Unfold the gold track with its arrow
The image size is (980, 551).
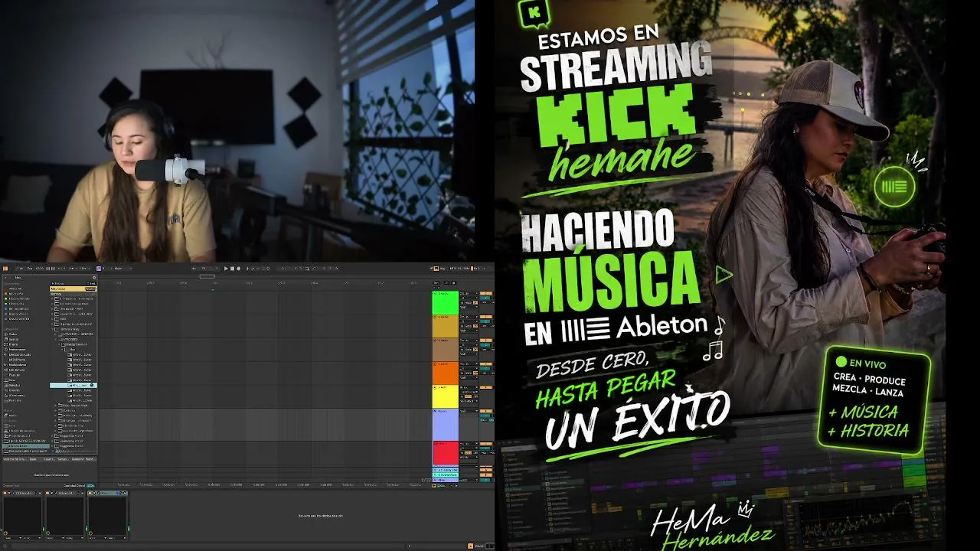435,318
